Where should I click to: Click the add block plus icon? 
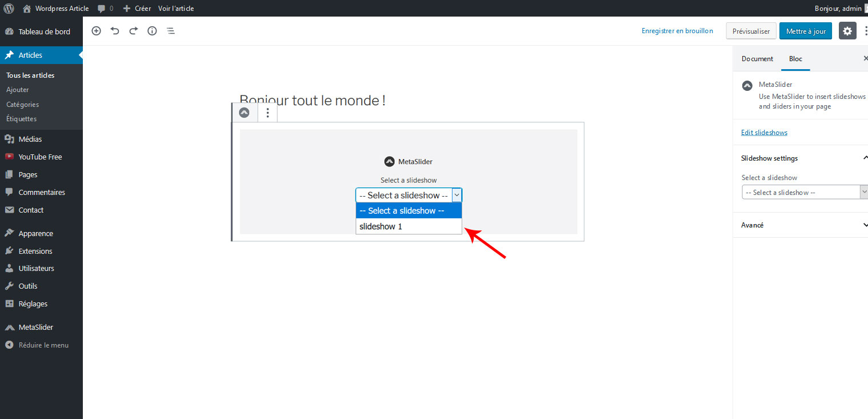point(97,31)
